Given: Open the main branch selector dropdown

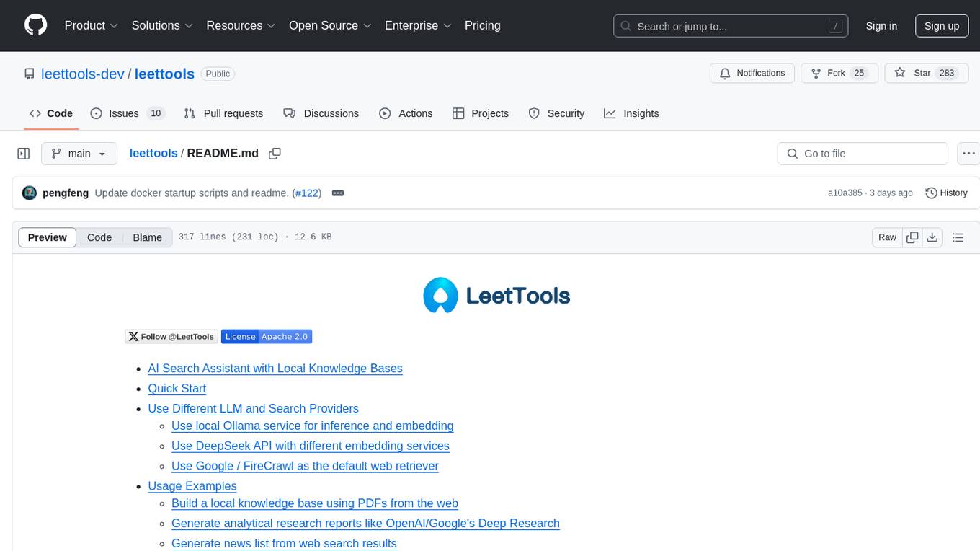Looking at the screenshot, I should 79,154.
